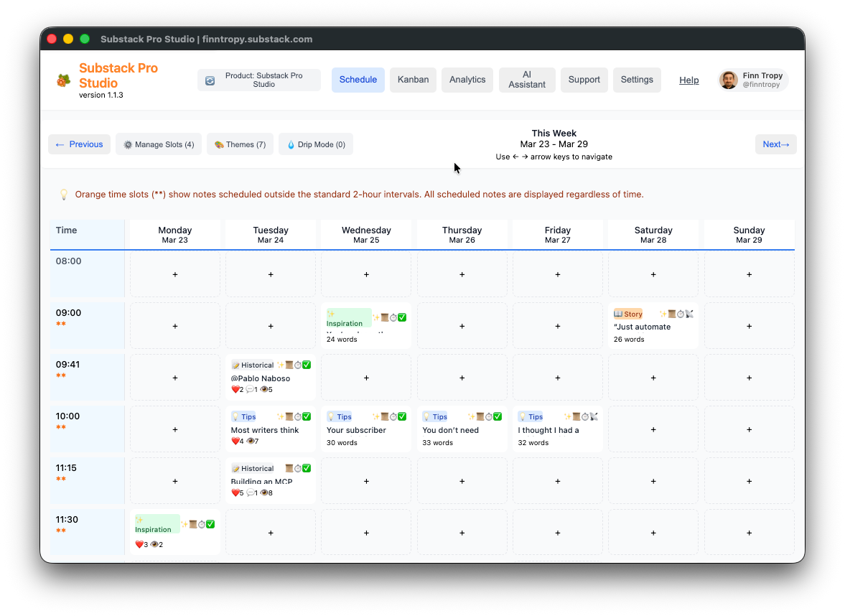Screen dimensions: 845x616
Task: Open the Settings tab
Action: pos(637,80)
